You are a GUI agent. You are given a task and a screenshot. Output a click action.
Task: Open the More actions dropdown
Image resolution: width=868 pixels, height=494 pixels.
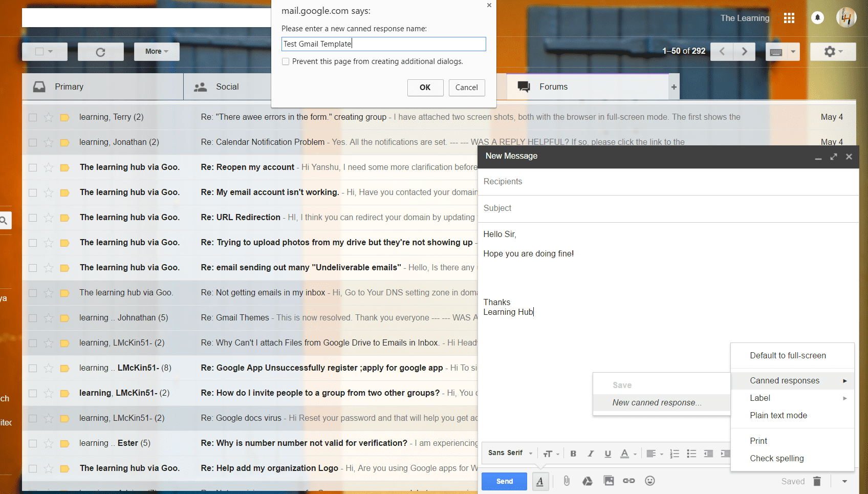(x=157, y=52)
